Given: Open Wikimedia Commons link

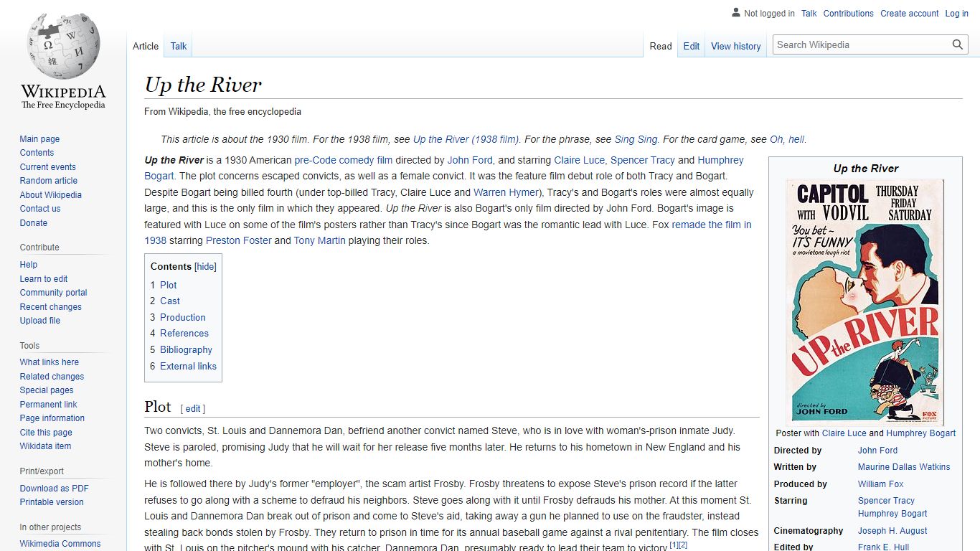Looking at the screenshot, I should click(60, 544).
